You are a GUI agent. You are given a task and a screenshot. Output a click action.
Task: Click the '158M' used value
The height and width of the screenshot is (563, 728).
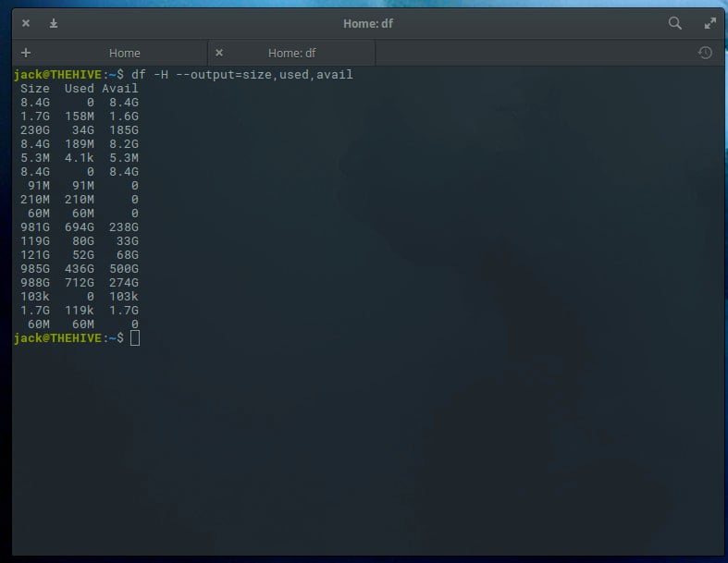point(79,116)
